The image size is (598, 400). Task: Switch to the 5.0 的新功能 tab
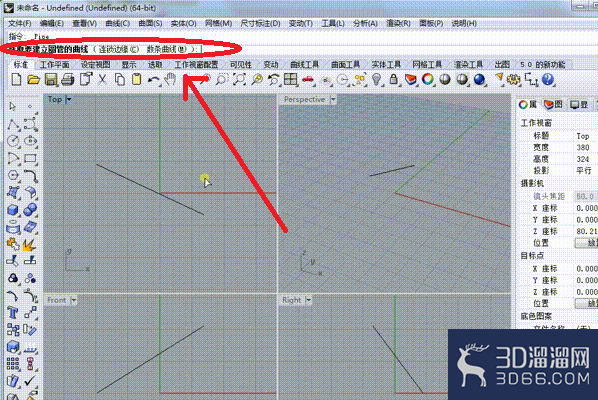click(543, 64)
